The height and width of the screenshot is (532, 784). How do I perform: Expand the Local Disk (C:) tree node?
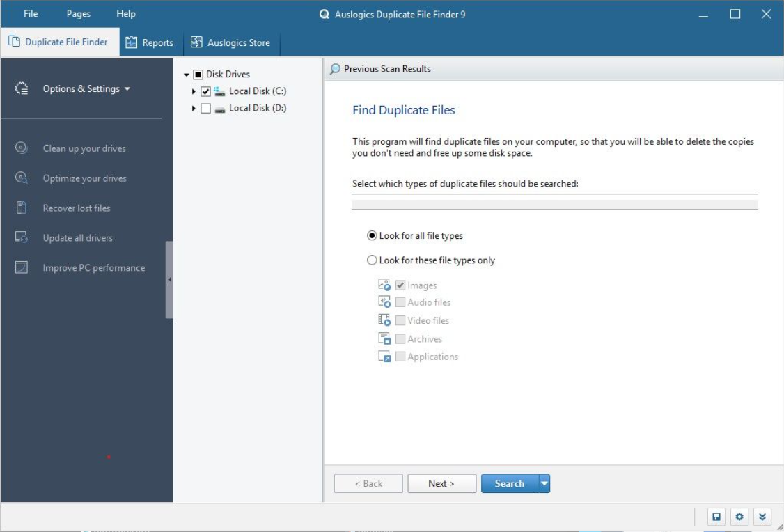(194, 91)
